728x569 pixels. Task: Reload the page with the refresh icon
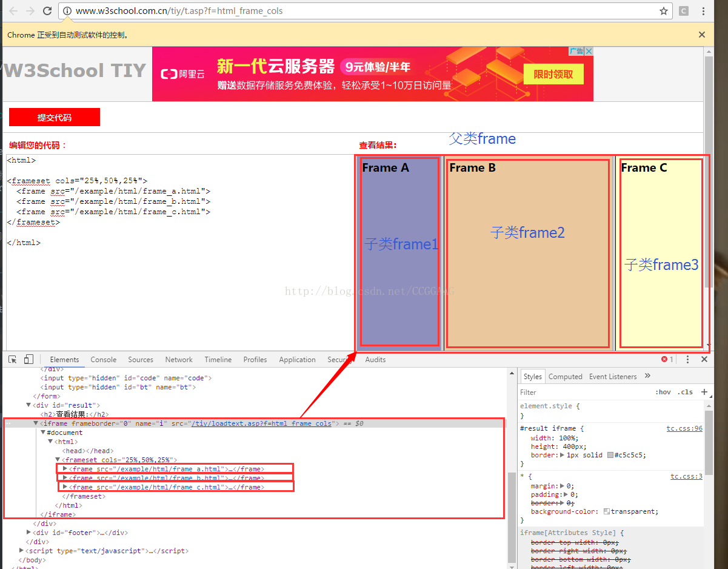(x=47, y=11)
